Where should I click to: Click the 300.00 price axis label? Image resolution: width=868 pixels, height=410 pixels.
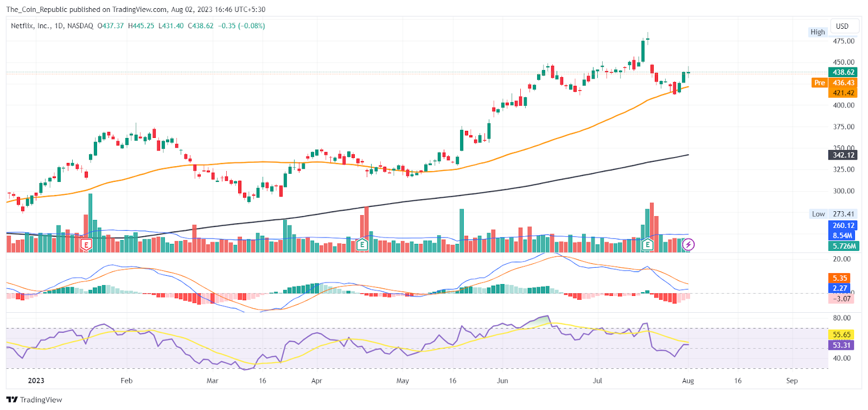844,191
